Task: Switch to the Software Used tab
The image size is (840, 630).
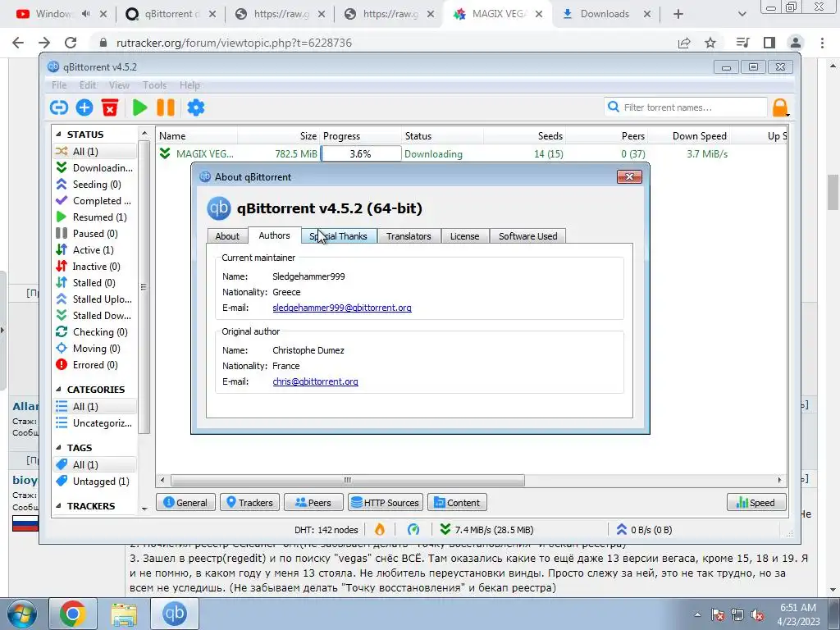Action: [527, 236]
